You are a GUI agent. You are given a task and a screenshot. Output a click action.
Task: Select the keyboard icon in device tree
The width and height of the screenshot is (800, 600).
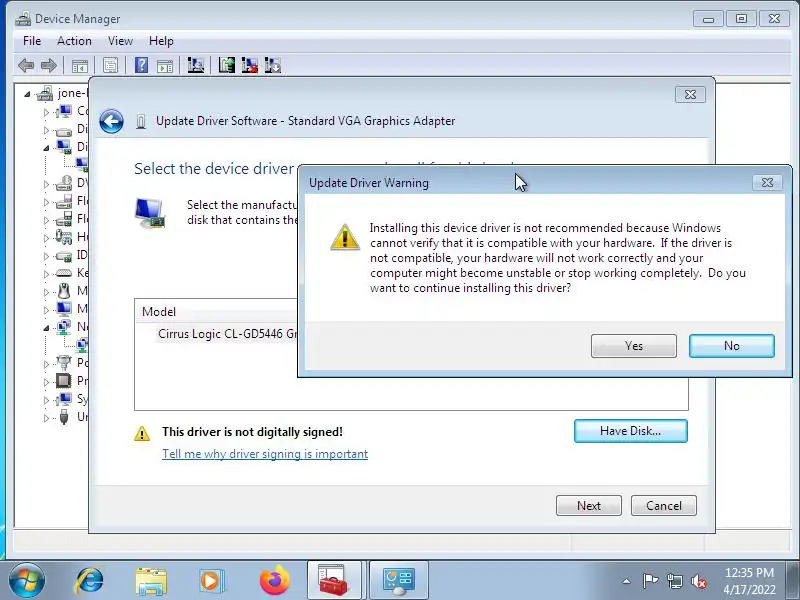click(64, 273)
